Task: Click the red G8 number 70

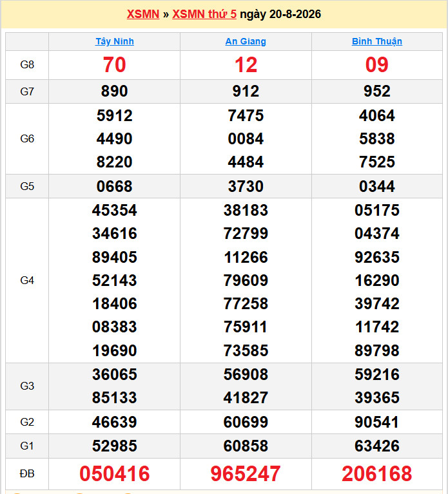Action: (115, 65)
